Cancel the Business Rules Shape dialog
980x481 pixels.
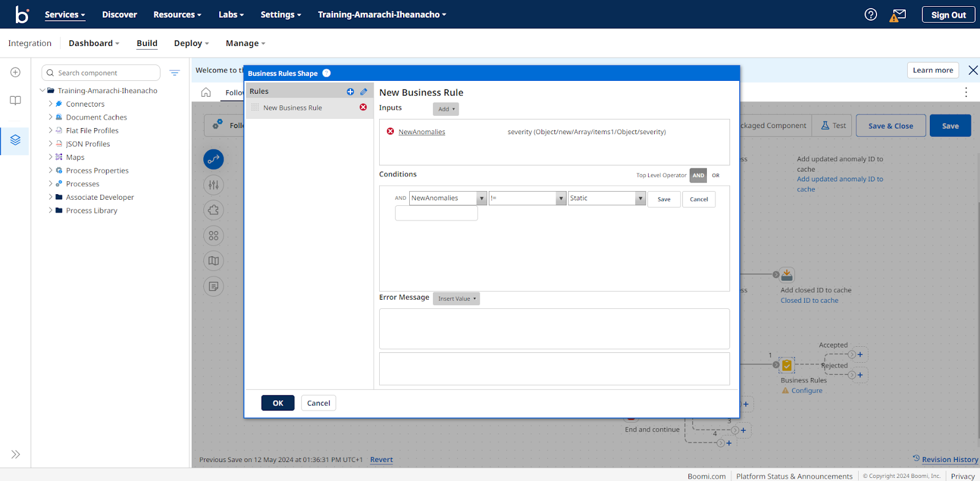[318, 403]
